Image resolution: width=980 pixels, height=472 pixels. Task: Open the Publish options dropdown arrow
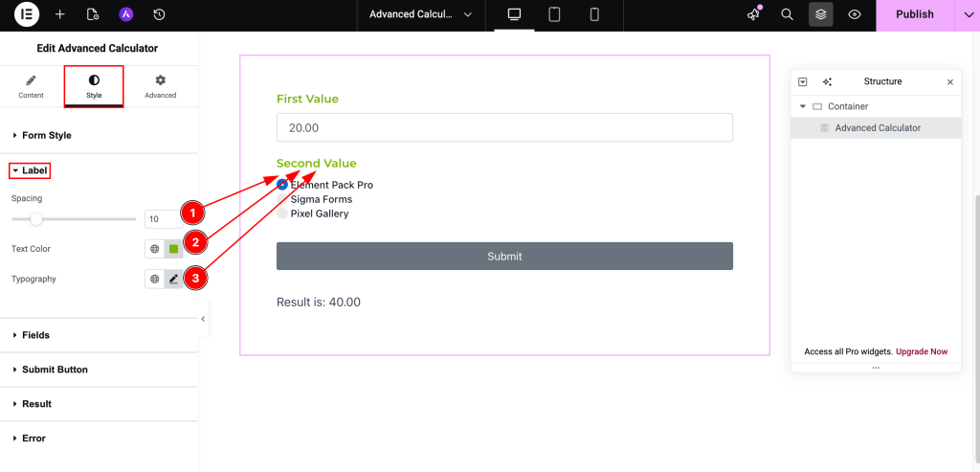click(966, 14)
